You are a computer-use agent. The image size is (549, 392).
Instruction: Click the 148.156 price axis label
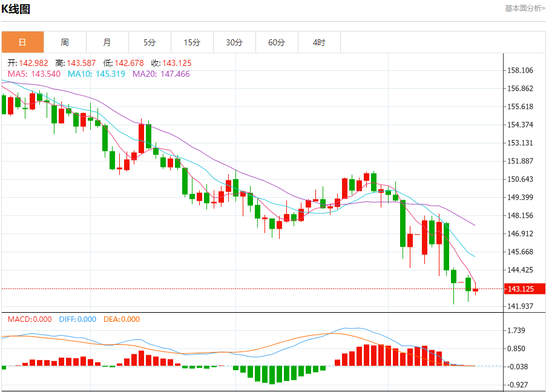pyautogui.click(x=521, y=215)
